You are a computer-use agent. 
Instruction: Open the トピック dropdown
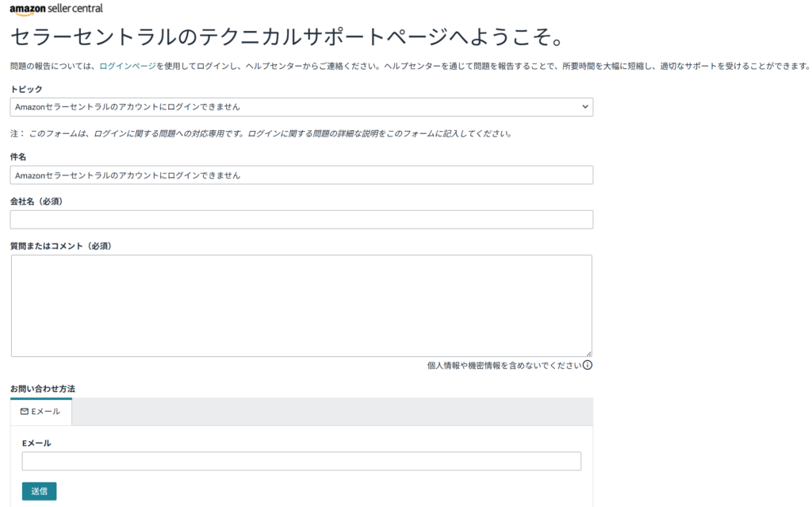pos(301,107)
